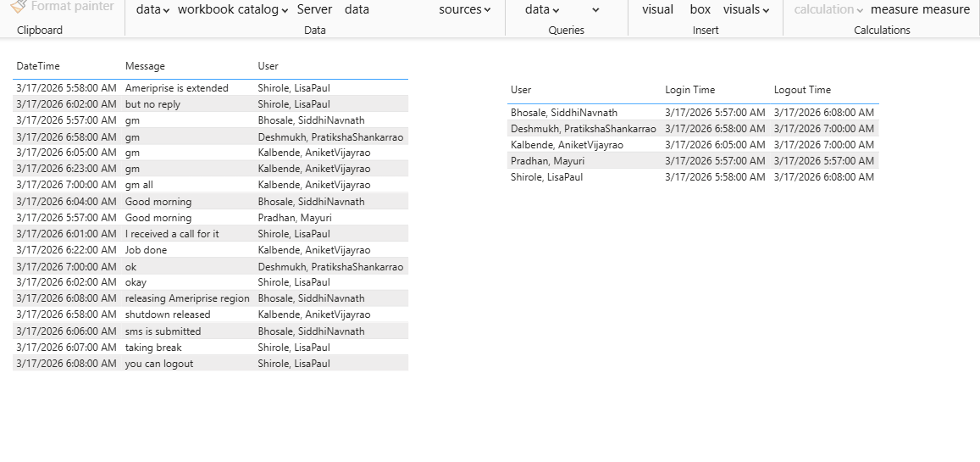Select the 3/17/2026 6:23:00 AM DateTime cell
The height and width of the screenshot is (462, 980).
tap(66, 169)
